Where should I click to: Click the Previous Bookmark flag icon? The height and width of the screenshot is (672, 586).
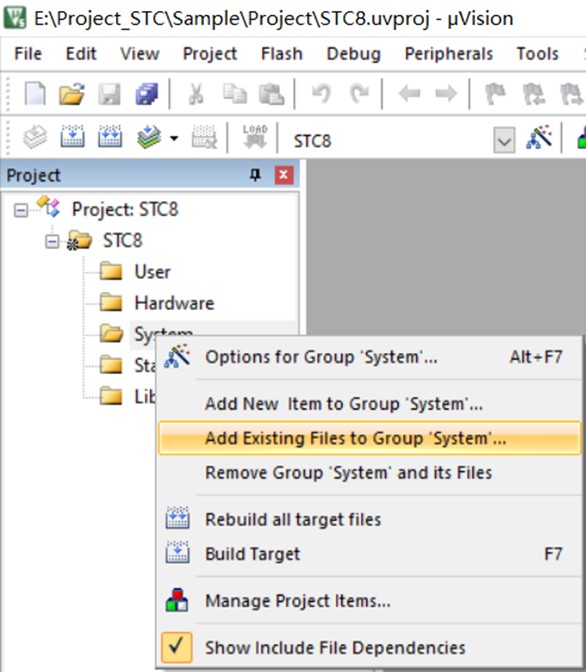click(x=534, y=93)
